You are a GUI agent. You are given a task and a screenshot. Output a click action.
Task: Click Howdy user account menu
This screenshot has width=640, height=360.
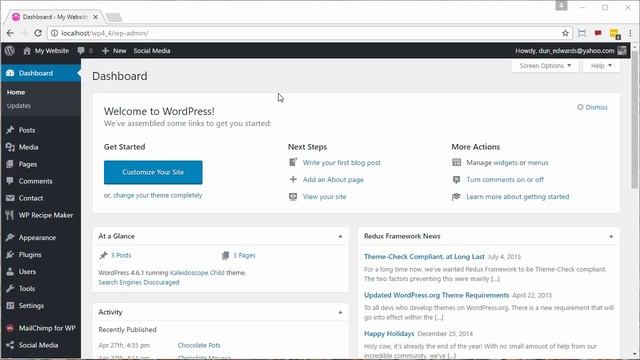(x=571, y=51)
